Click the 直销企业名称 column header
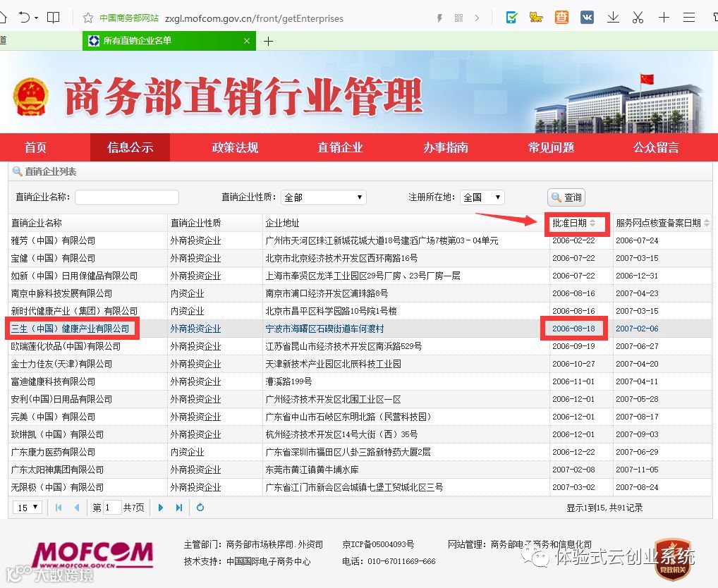 pyautogui.click(x=36, y=223)
